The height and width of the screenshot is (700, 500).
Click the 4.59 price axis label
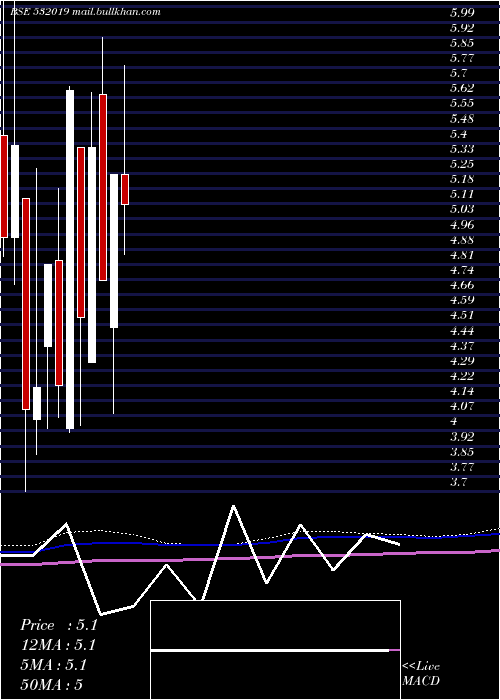[x=462, y=300]
